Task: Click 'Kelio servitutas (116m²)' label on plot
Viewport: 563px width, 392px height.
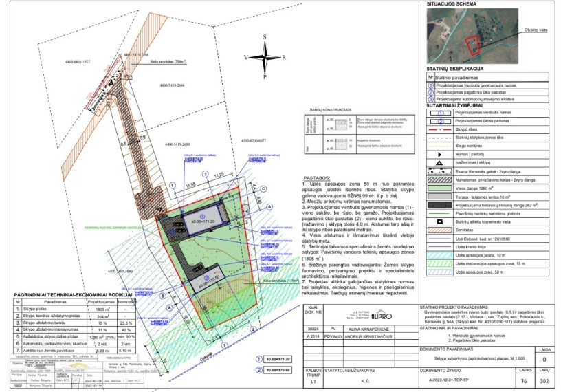Action: 281,281
